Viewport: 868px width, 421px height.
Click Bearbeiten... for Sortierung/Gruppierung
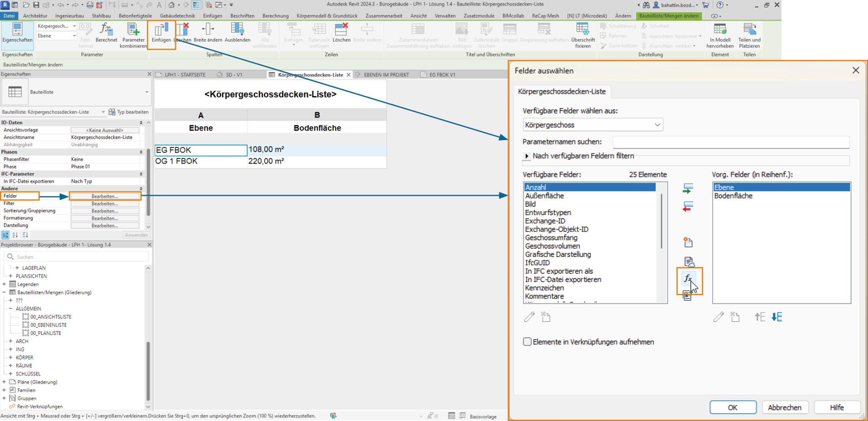coord(105,211)
